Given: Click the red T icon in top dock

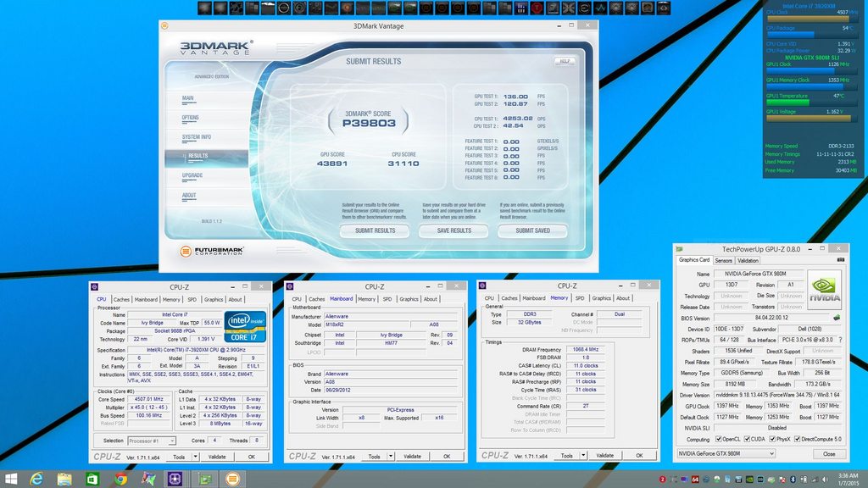Looking at the screenshot, I should [537, 8].
